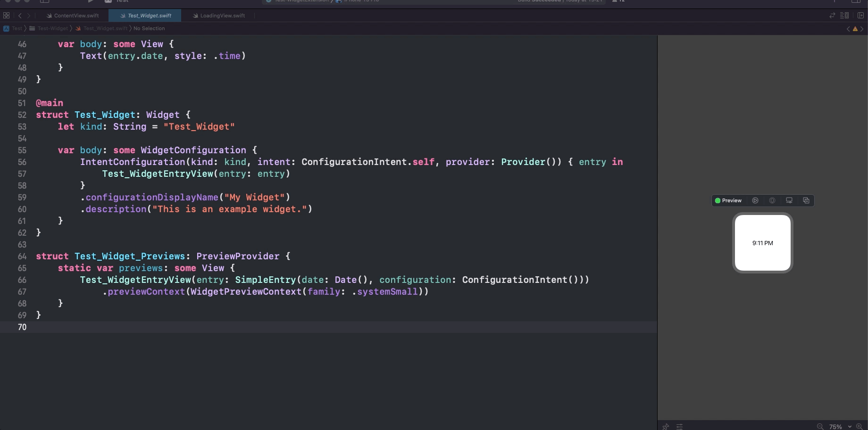The image size is (868, 430).
Task: Click line number 51 in the gutter
Action: [x=22, y=103]
